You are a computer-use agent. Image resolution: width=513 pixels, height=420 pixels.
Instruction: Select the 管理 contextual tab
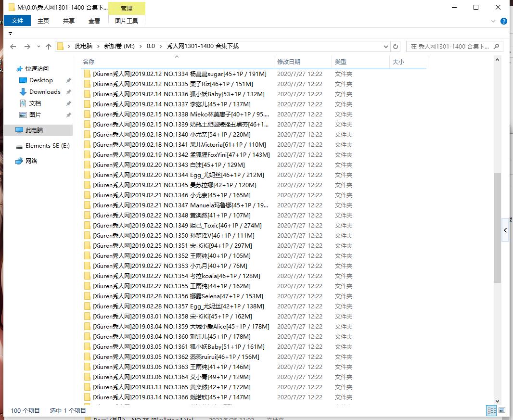[x=127, y=9]
